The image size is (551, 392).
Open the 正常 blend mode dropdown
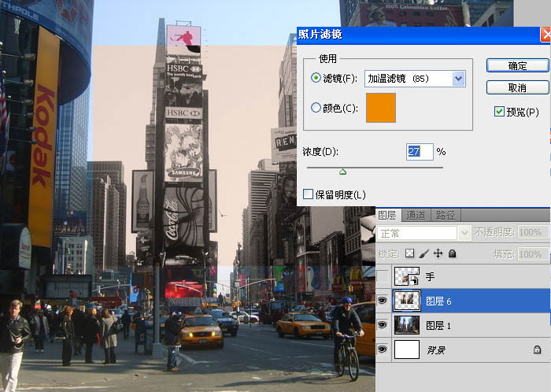click(423, 233)
